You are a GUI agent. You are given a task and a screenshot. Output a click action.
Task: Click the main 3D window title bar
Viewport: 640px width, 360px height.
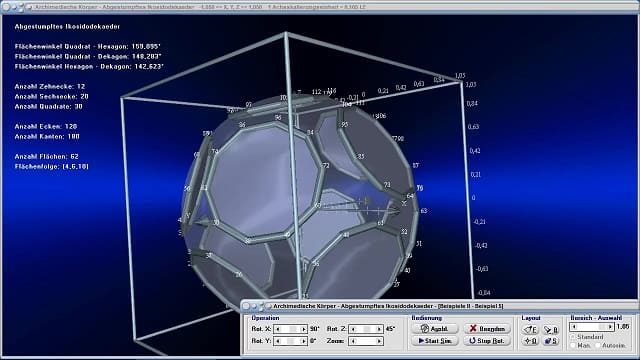[320, 7]
